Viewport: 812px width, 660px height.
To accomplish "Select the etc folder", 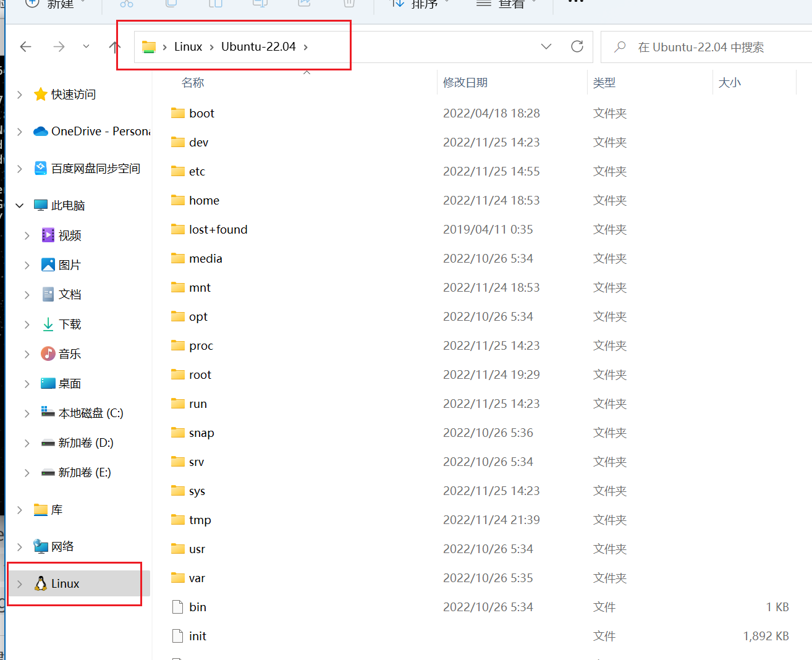I will pos(197,171).
